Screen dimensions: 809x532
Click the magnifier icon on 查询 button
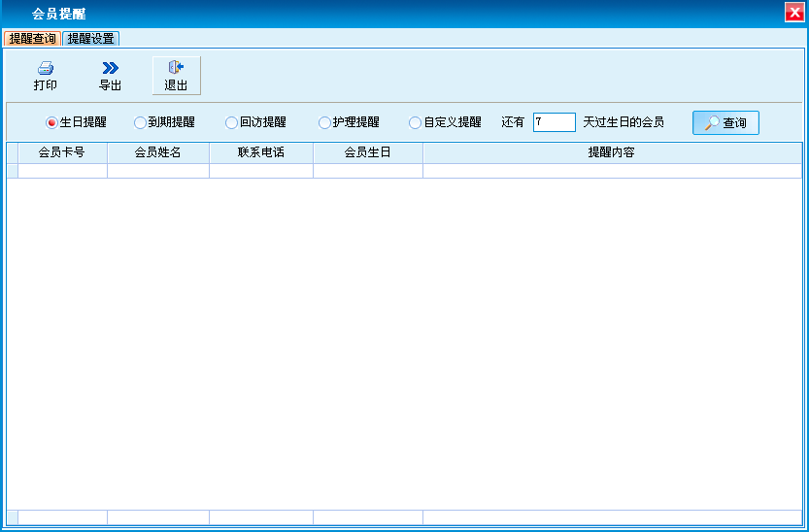[x=712, y=123]
